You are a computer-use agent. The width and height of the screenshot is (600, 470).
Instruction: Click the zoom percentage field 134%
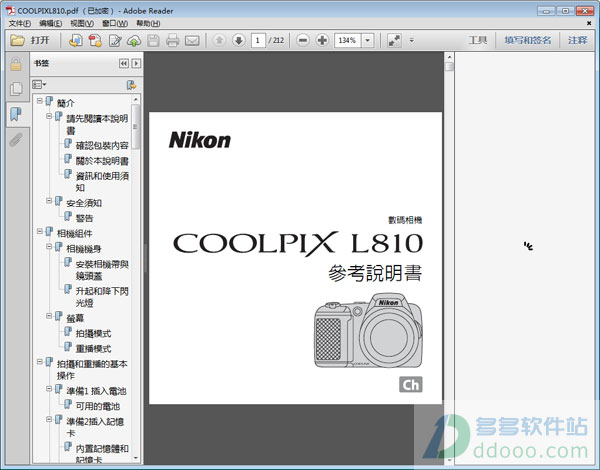tap(347, 40)
